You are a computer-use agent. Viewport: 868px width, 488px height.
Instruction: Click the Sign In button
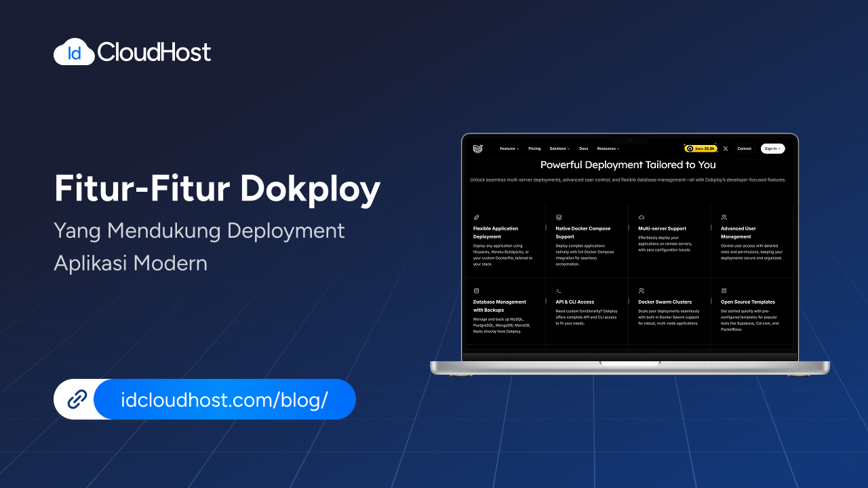click(772, 148)
